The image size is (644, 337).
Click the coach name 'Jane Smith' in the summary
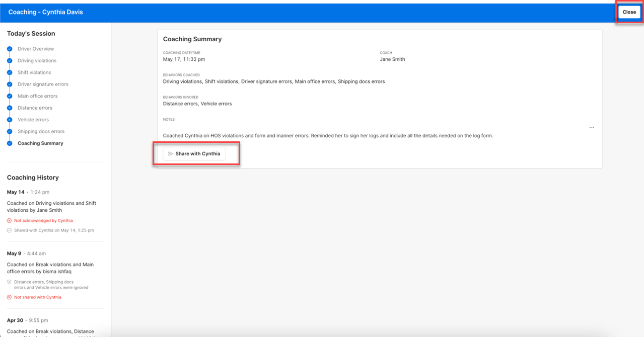pyautogui.click(x=392, y=59)
